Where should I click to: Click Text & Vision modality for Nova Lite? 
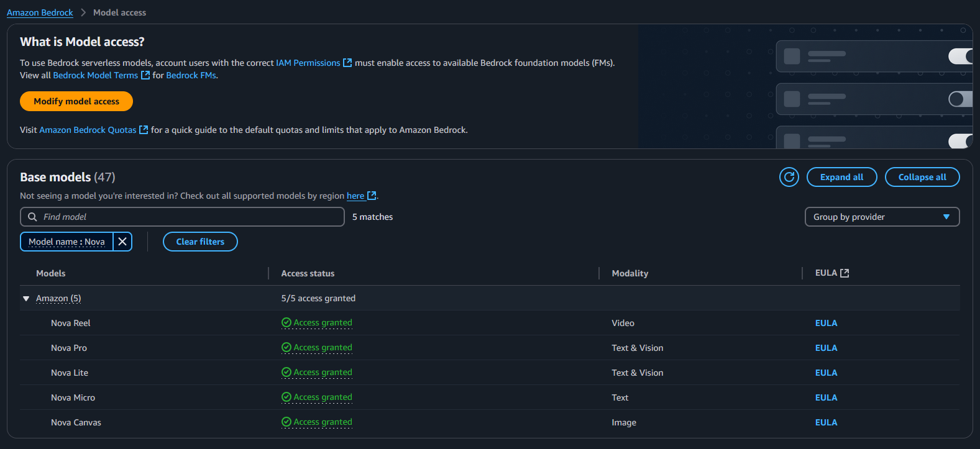[638, 373]
